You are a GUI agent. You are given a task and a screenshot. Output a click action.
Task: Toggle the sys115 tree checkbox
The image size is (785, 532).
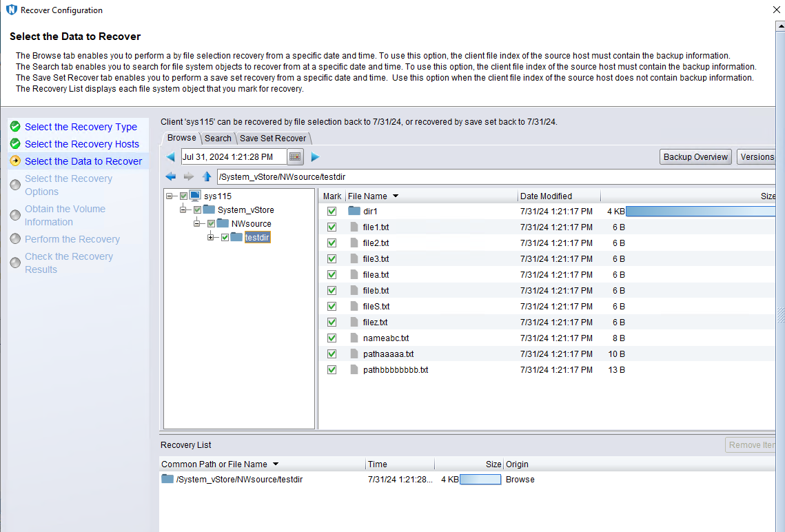coord(184,196)
